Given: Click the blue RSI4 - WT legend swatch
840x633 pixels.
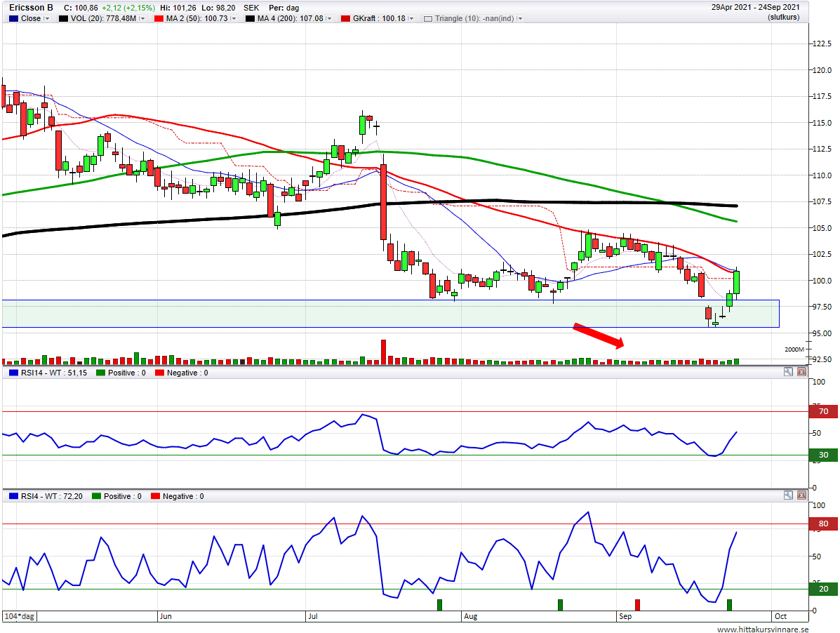Looking at the screenshot, I should 14,496.
